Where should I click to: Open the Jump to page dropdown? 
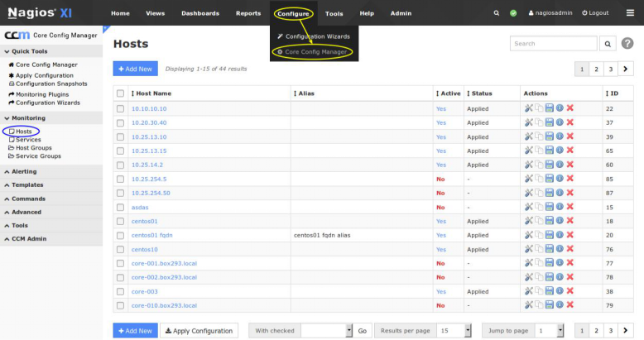click(x=549, y=331)
